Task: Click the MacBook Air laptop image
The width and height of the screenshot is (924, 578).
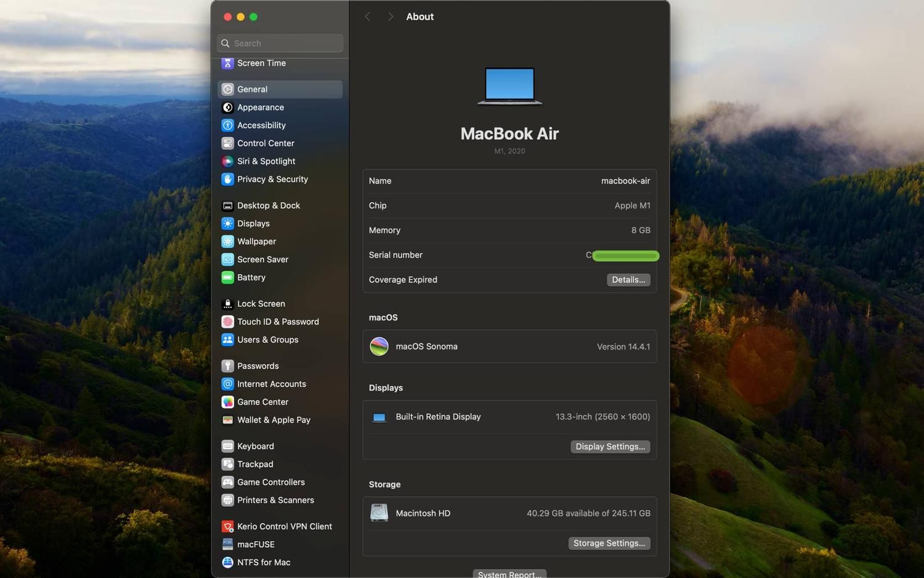Action: pos(509,86)
